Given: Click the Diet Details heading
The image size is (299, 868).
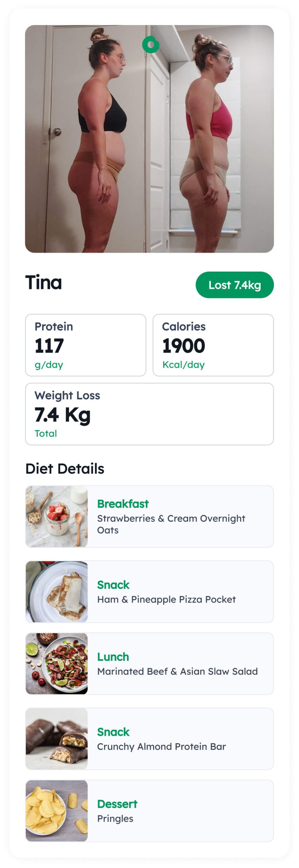Looking at the screenshot, I should pos(65,469).
